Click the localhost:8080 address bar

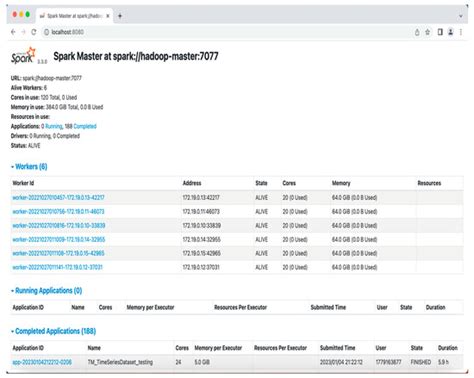pos(227,32)
